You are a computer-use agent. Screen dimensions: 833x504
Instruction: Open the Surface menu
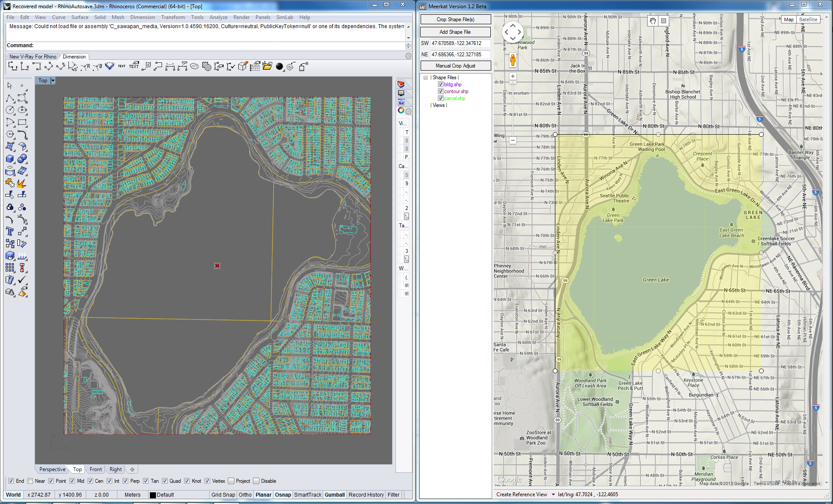80,17
